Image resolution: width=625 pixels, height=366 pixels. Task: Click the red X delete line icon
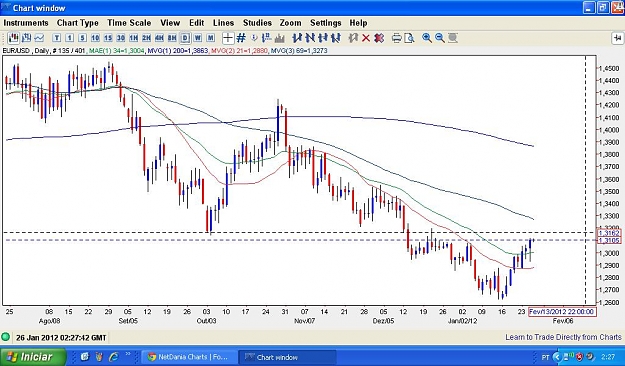366,38
